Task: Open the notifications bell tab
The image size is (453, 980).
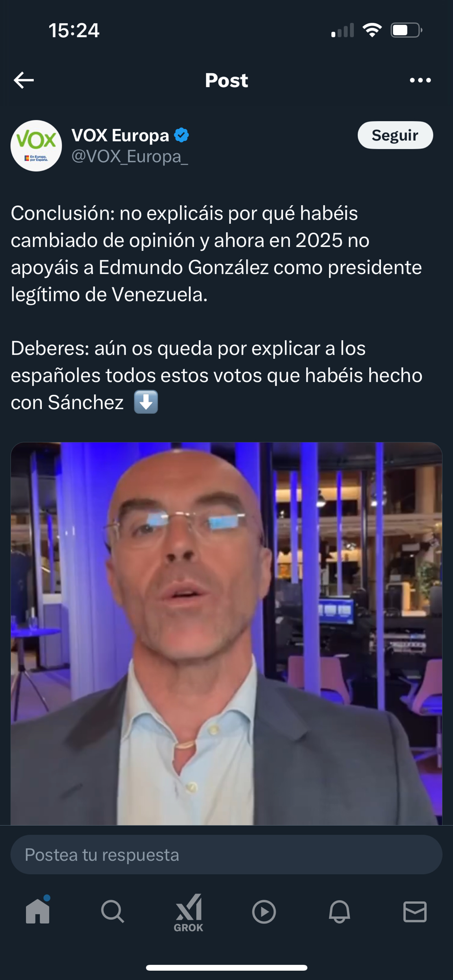Action: [339, 911]
